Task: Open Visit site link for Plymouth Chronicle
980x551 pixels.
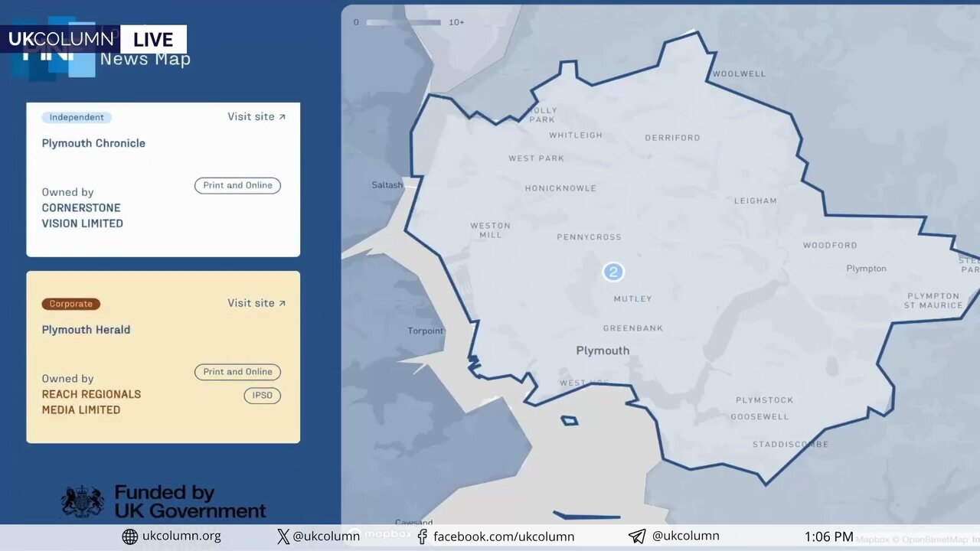Action: coord(256,116)
